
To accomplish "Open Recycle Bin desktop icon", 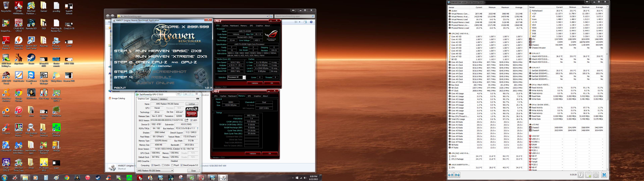I will pos(6,7).
